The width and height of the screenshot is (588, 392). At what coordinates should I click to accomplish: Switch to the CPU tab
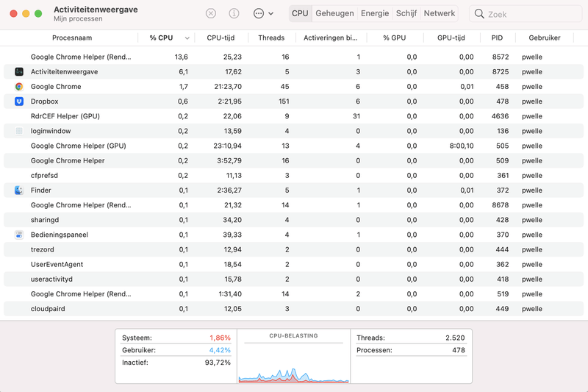click(300, 13)
